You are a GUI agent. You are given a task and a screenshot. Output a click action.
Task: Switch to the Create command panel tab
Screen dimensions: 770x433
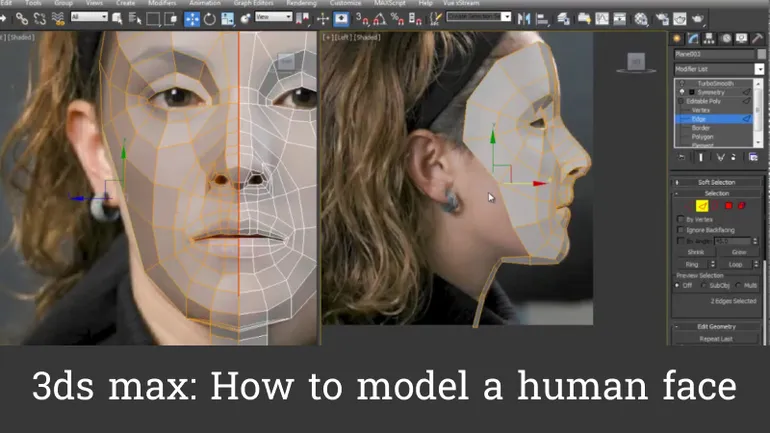tap(677, 38)
